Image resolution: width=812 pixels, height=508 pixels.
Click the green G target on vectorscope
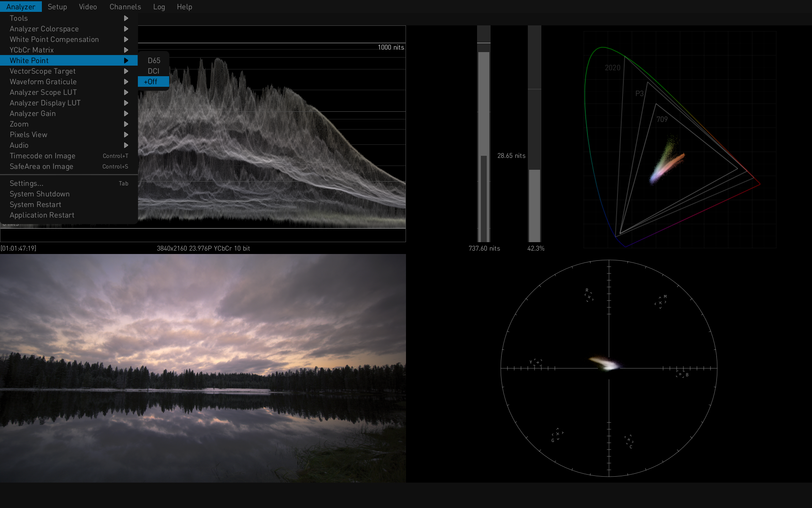557,434
